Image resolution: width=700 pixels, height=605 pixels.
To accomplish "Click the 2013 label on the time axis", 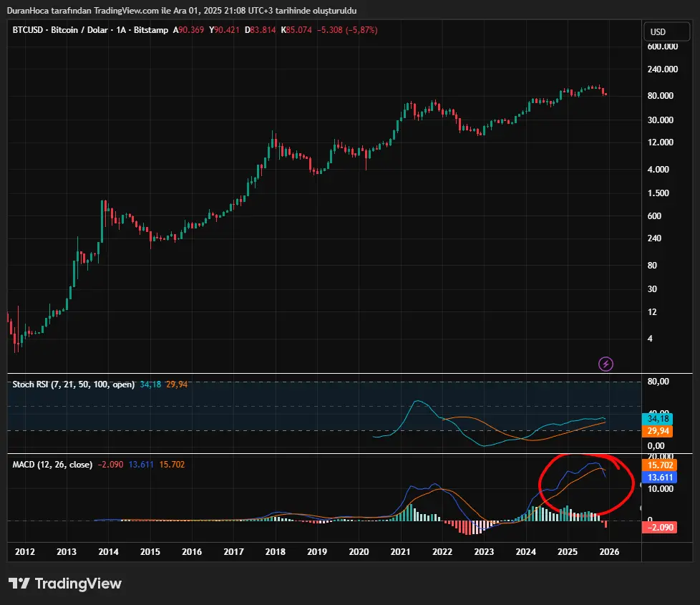I will pyautogui.click(x=67, y=551).
